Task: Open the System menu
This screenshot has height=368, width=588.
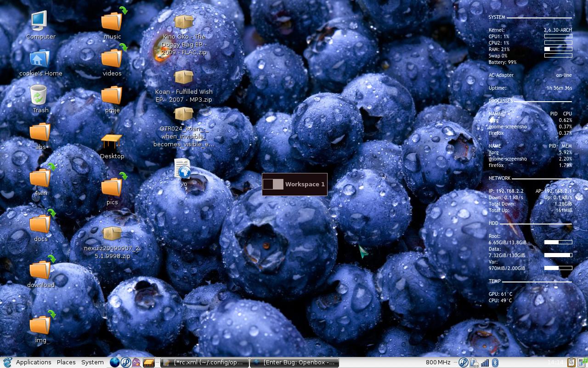Action: pyautogui.click(x=92, y=362)
